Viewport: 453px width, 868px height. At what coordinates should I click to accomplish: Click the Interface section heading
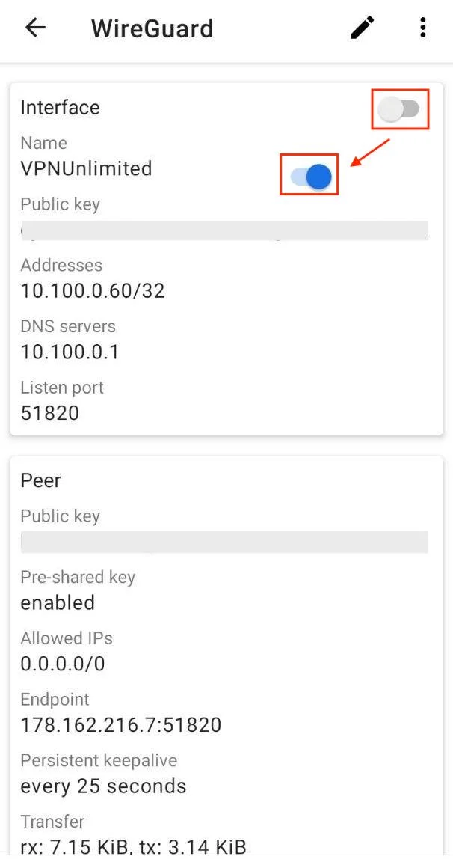click(60, 108)
